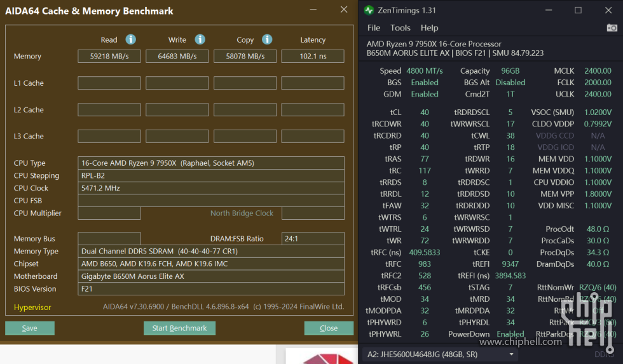The height and width of the screenshot is (364, 623).
Task: Click the ZenTimings screenshot camera icon
Action: [612, 28]
